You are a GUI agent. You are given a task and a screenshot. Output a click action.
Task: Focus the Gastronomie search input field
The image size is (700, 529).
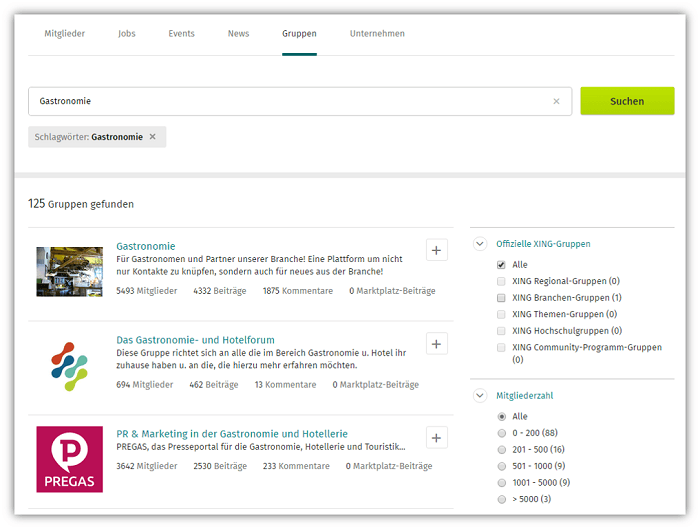click(290, 101)
